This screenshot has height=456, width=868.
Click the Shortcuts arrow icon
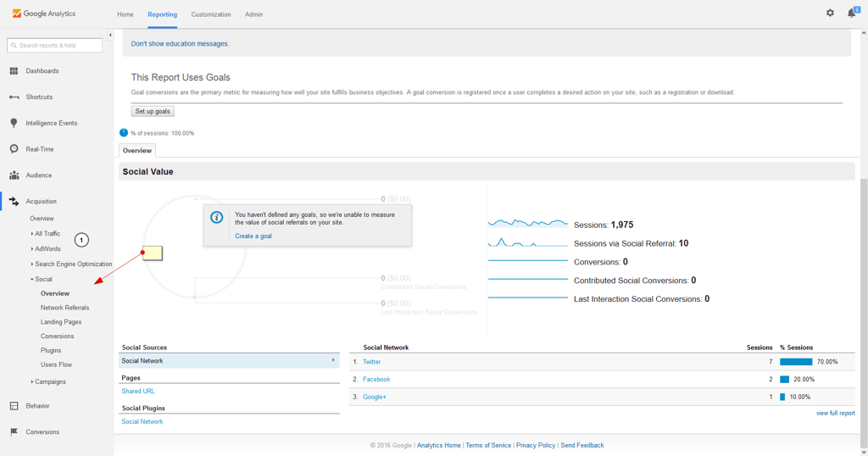tap(14, 97)
